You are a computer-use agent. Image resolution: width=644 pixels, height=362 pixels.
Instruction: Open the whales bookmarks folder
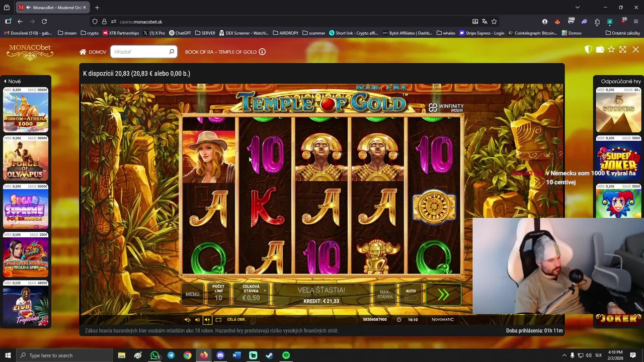click(x=446, y=33)
